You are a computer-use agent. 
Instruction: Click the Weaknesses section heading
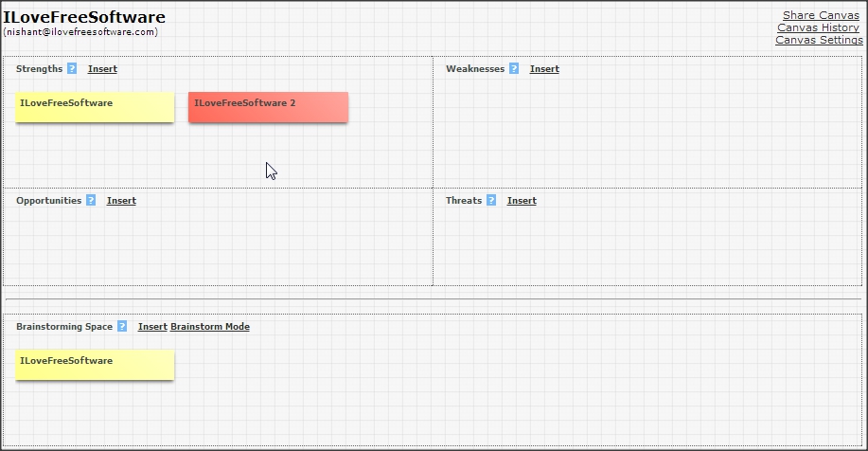(475, 69)
